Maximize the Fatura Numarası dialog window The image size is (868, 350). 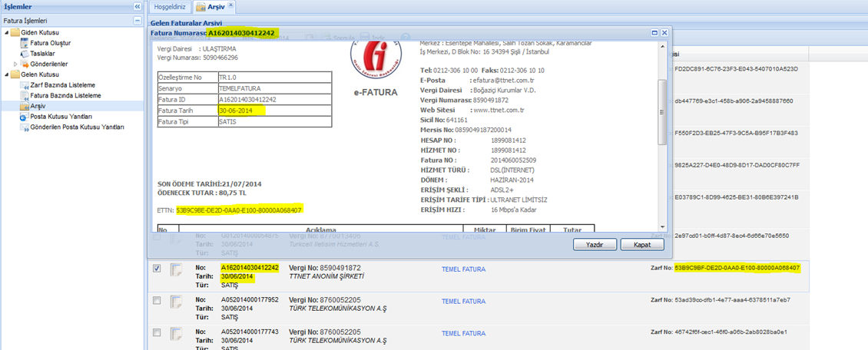coord(654,33)
